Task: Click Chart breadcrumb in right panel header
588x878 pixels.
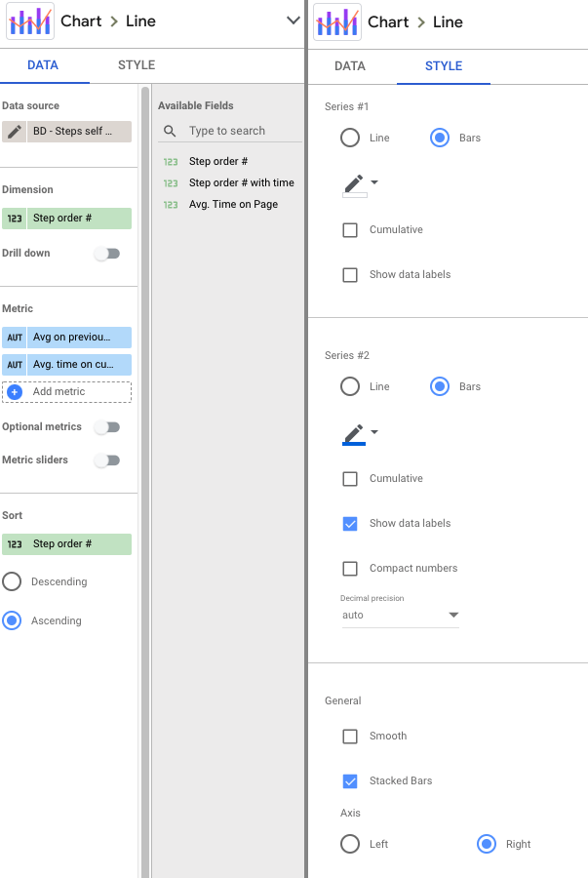Action: [388, 22]
